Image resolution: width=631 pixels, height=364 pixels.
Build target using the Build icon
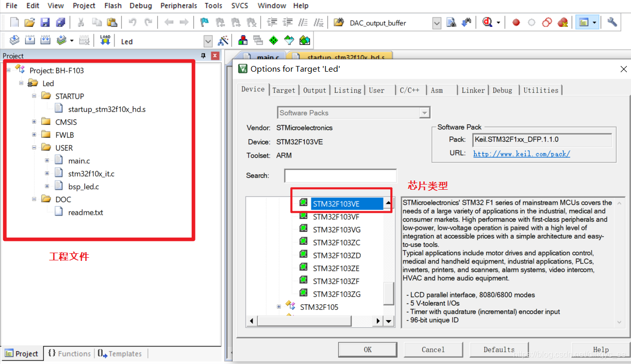[30, 40]
